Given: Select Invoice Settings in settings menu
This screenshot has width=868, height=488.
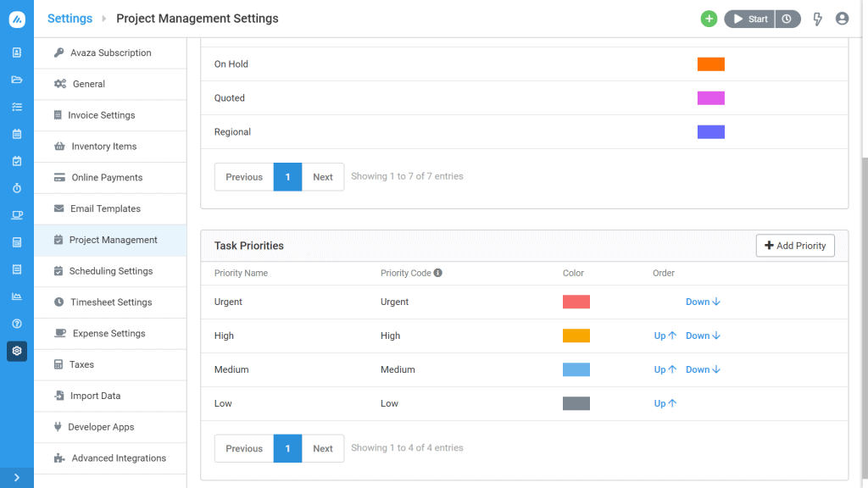Looking at the screenshot, I should [101, 115].
